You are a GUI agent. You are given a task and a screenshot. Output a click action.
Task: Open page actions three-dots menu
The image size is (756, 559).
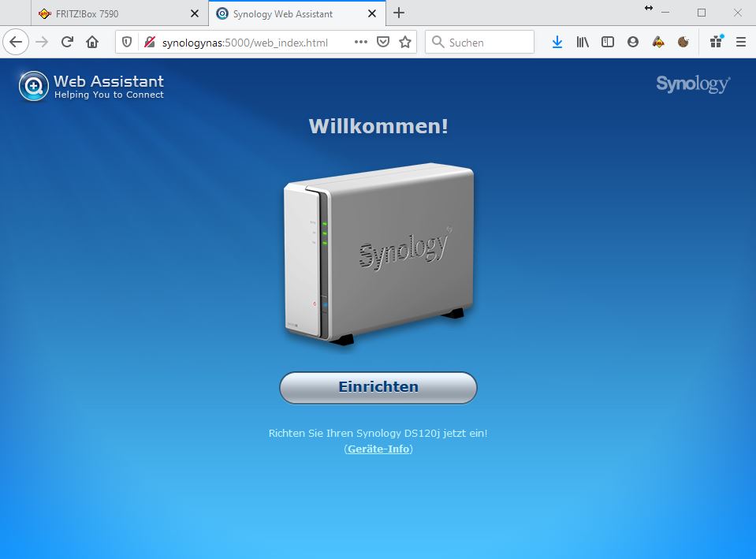(360, 42)
